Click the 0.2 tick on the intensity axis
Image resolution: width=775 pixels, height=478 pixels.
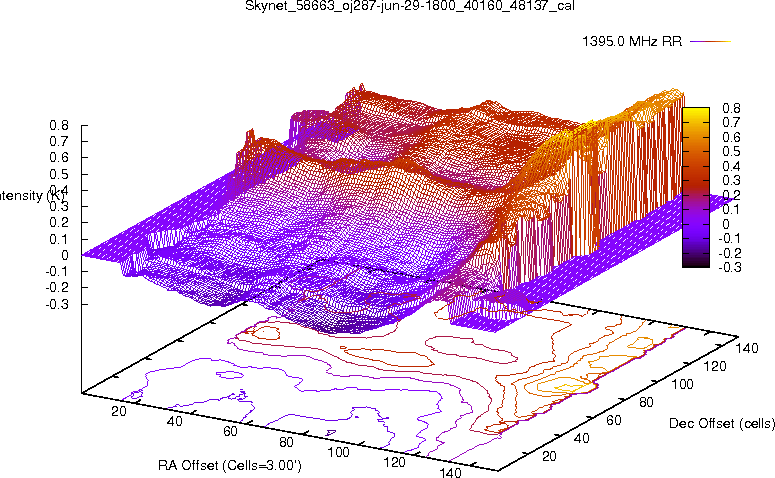click(x=59, y=222)
